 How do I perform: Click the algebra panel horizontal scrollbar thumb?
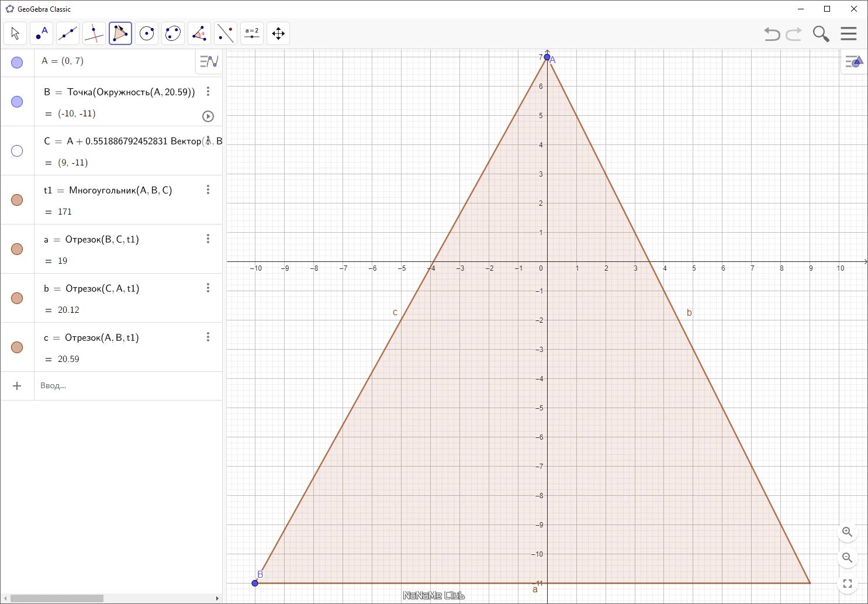[x=57, y=598]
